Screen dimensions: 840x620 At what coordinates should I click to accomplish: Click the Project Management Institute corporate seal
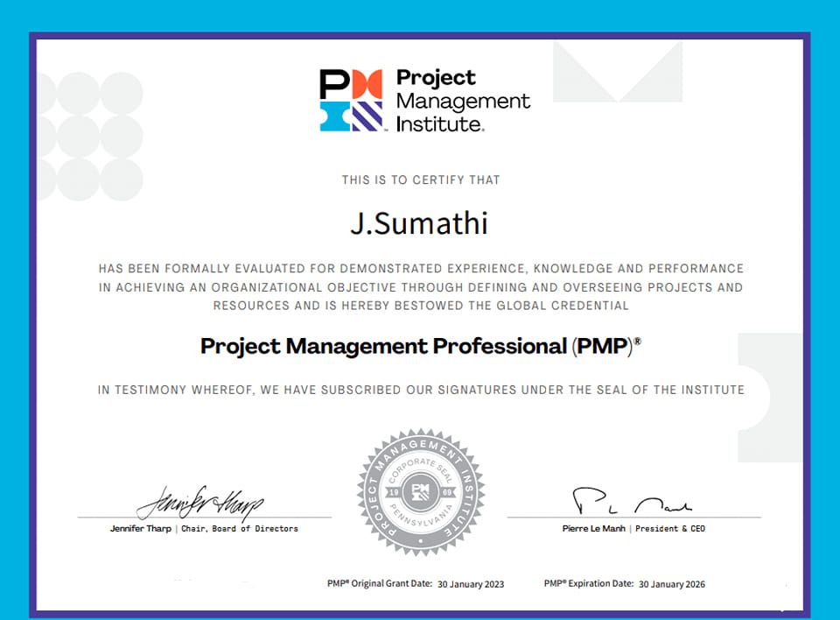point(421,492)
